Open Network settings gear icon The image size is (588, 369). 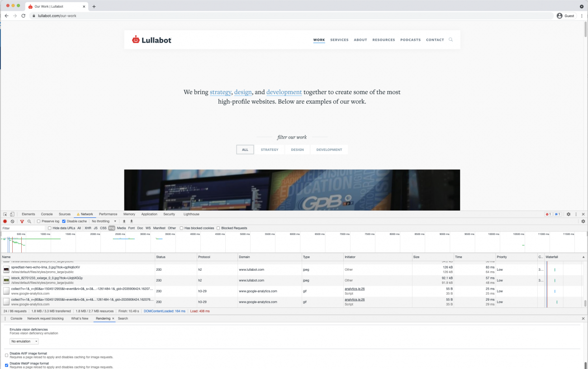pyautogui.click(x=583, y=221)
